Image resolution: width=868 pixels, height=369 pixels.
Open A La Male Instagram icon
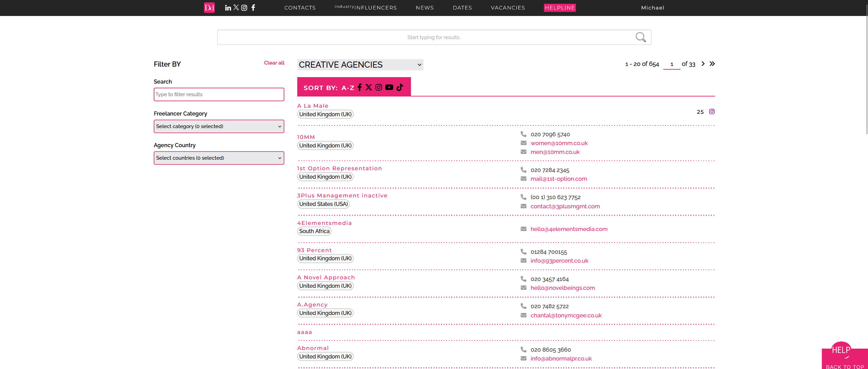pos(712,111)
